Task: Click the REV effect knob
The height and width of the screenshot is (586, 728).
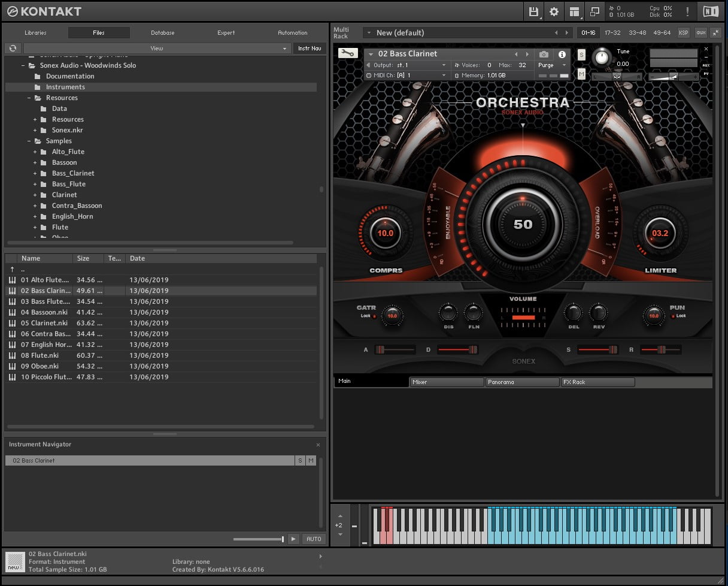Action: 598,312
